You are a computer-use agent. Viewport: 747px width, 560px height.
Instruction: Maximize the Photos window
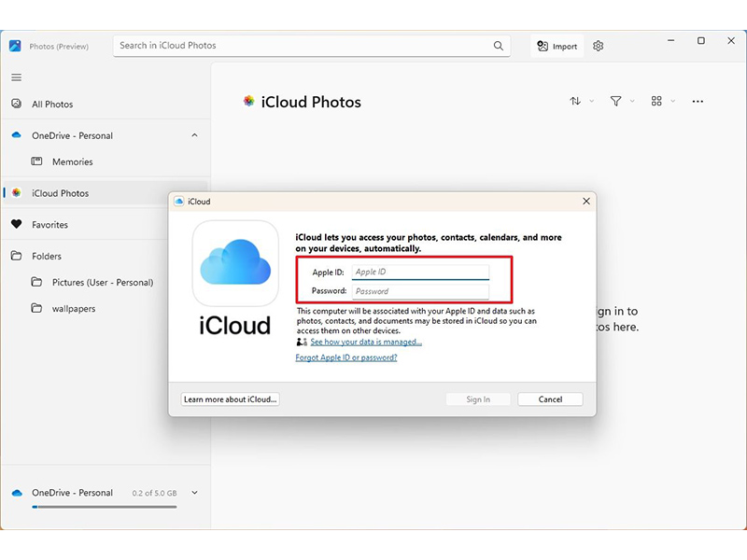[701, 41]
